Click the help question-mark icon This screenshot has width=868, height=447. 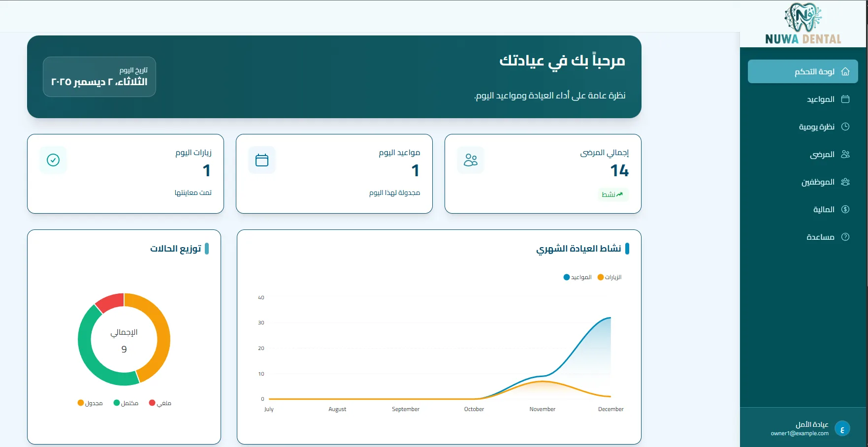(x=845, y=237)
